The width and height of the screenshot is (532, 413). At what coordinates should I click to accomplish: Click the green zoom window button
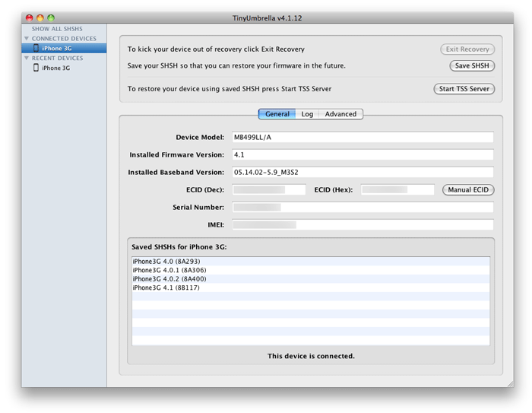pyautogui.click(x=52, y=17)
